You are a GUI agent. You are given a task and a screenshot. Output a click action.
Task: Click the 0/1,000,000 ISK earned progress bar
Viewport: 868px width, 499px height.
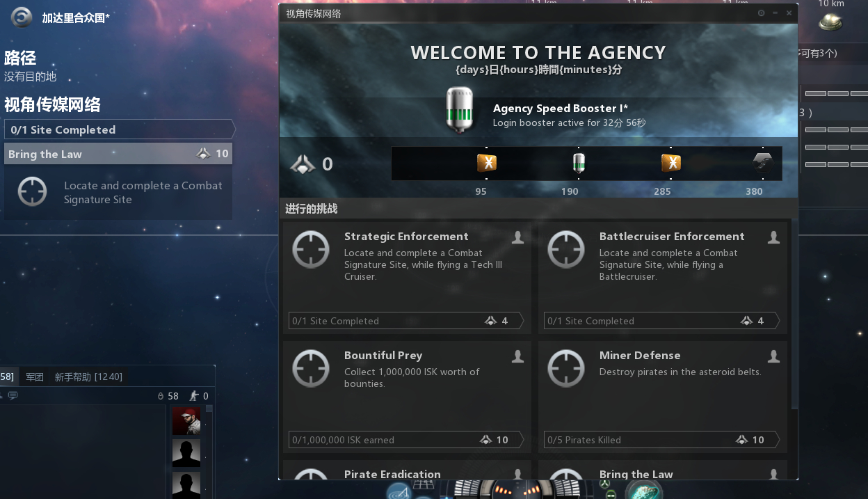[406, 440]
